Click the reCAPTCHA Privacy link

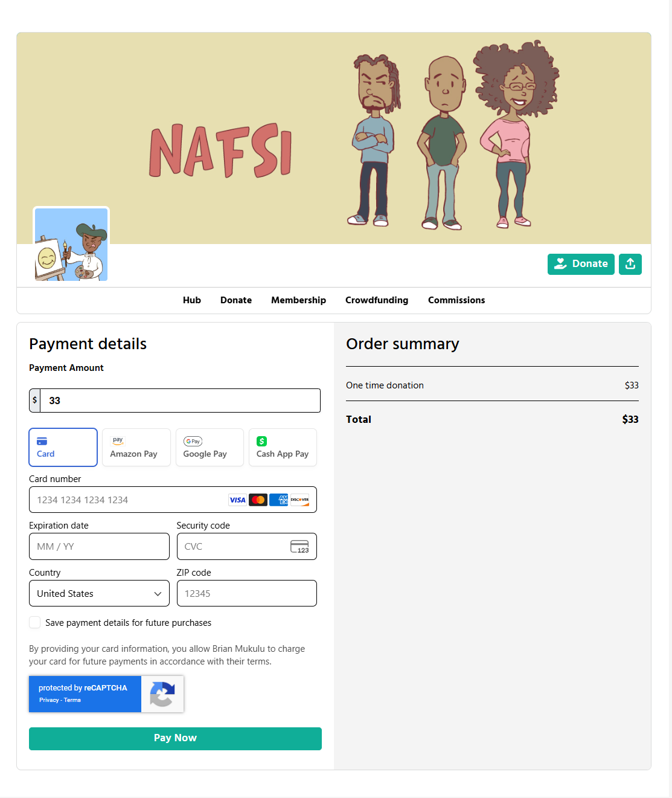pyautogui.click(x=49, y=700)
